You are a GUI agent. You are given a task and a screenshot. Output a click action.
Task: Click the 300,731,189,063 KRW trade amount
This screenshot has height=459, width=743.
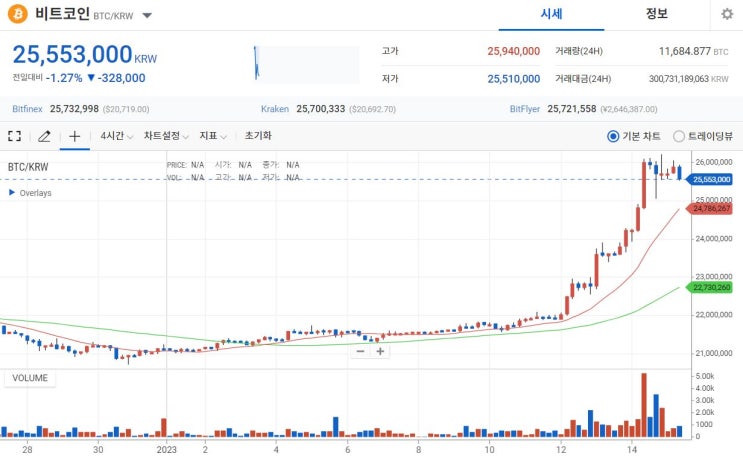(x=689, y=79)
